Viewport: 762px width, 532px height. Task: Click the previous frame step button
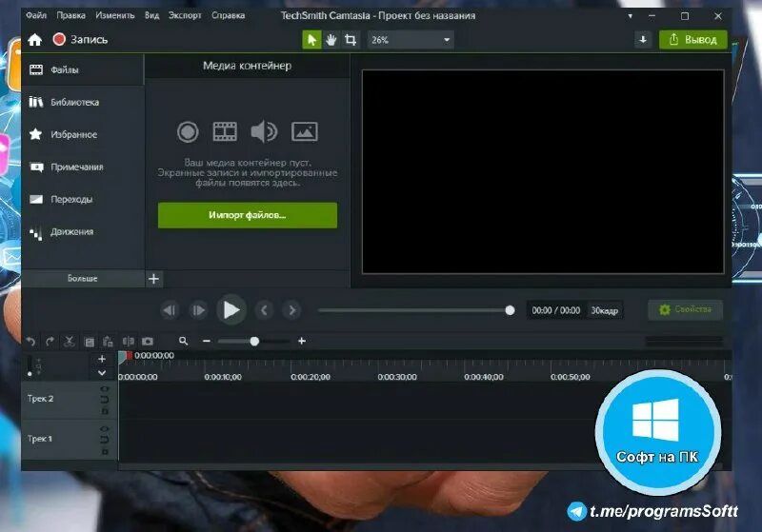(x=170, y=310)
